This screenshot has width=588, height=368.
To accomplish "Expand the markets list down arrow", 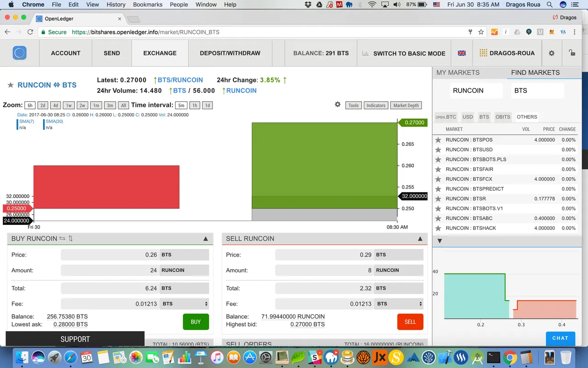I will click(440, 241).
